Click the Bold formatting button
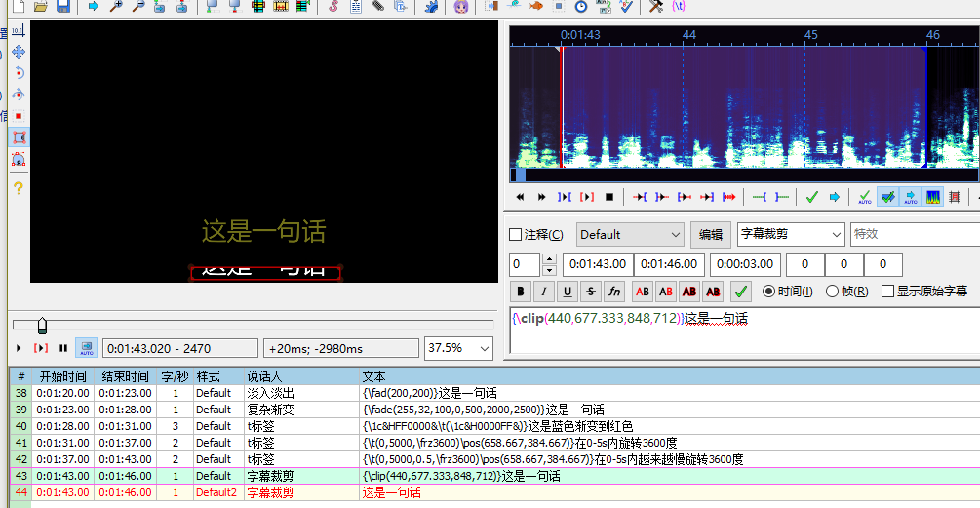This screenshot has height=508, width=980. [521, 292]
